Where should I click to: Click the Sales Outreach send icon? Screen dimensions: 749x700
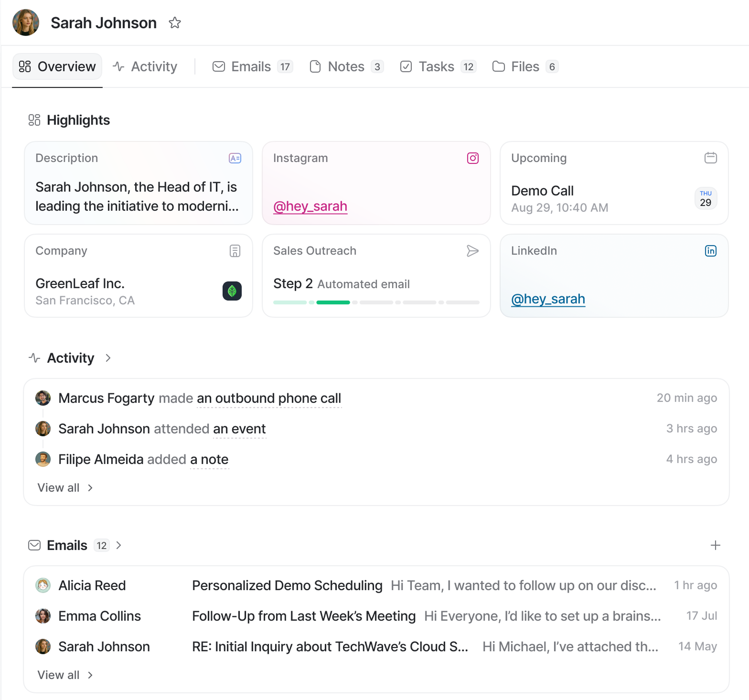[472, 251]
